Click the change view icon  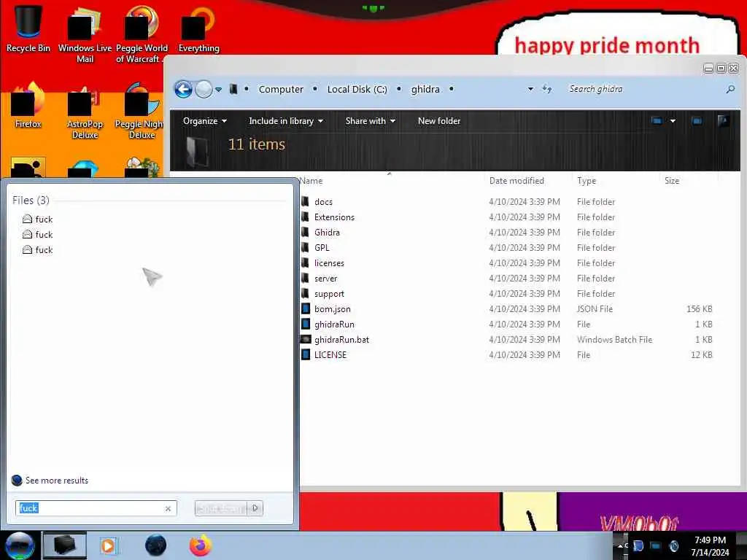pos(657,120)
